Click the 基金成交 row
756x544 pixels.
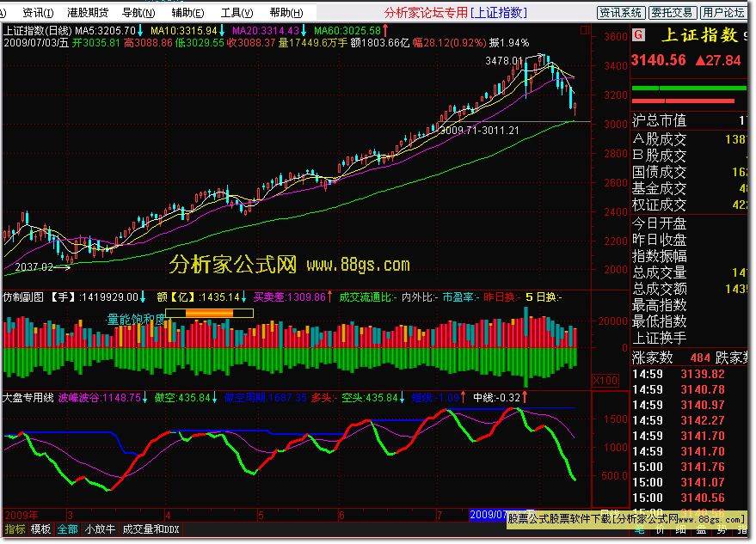(x=690, y=188)
